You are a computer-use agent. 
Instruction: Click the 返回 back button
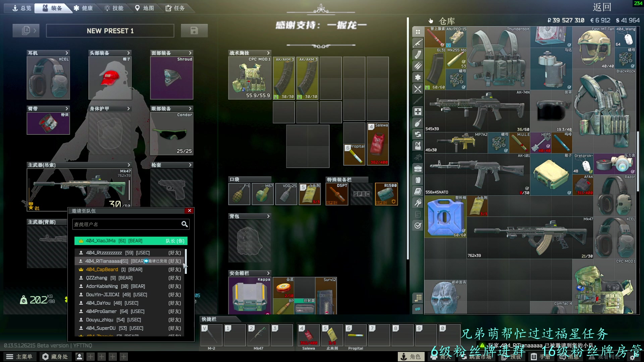click(x=602, y=7)
